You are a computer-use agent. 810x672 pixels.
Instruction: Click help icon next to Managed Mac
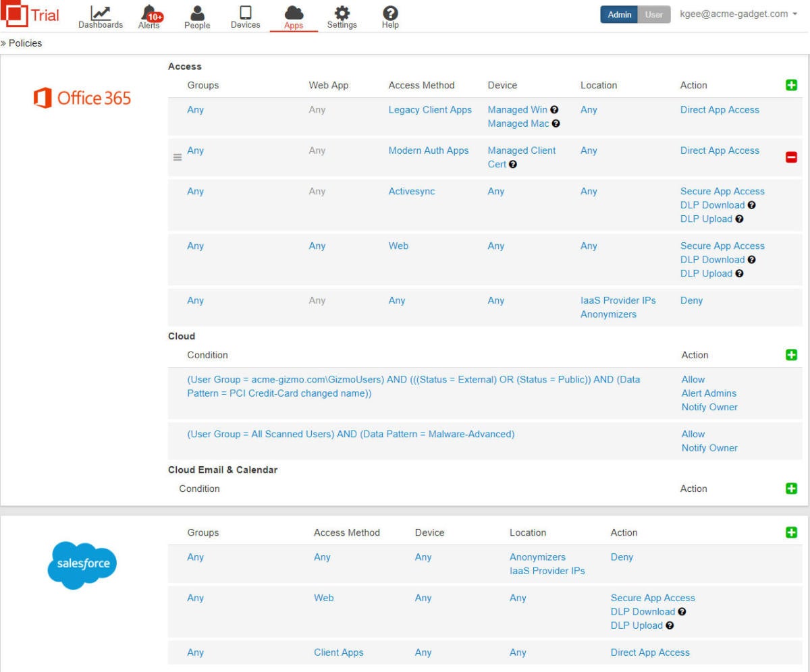(x=556, y=123)
